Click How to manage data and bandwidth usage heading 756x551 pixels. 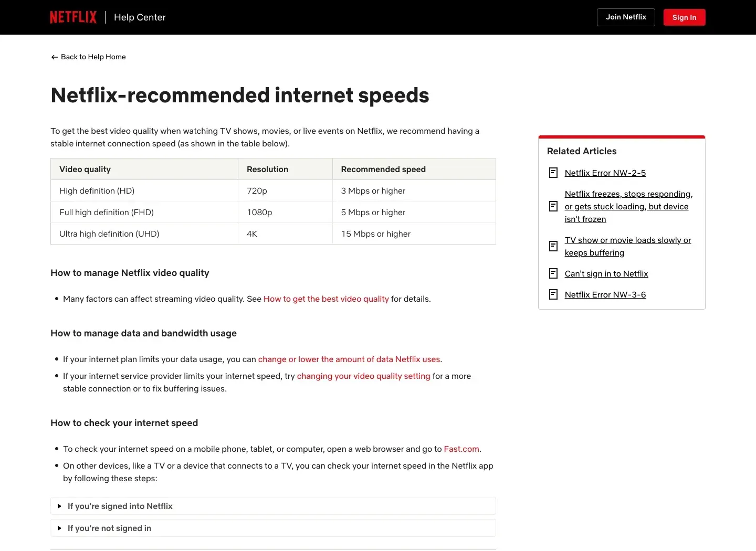pyautogui.click(x=143, y=333)
